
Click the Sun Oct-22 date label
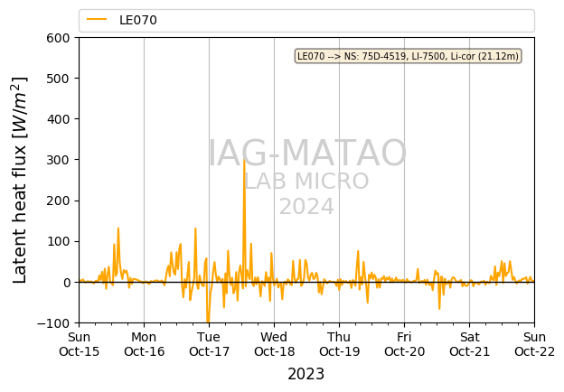[534, 344]
